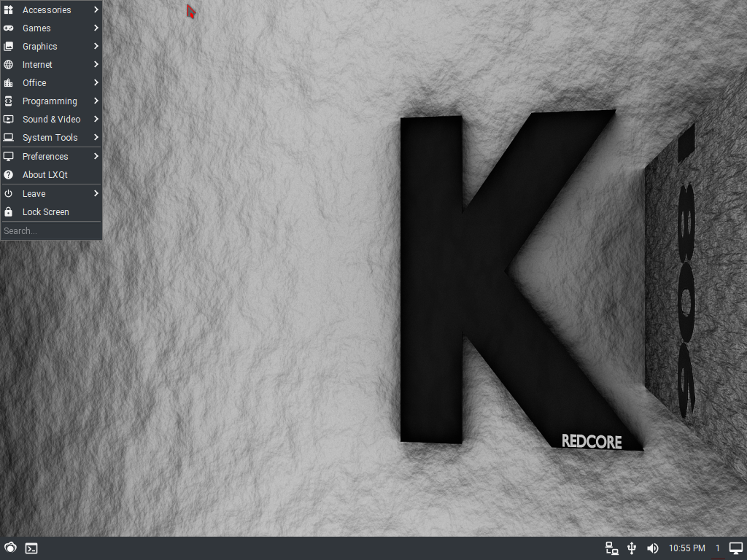Viewport: 747px width, 560px height.
Task: Expand the Programming submenu arrow
Action: (96, 101)
